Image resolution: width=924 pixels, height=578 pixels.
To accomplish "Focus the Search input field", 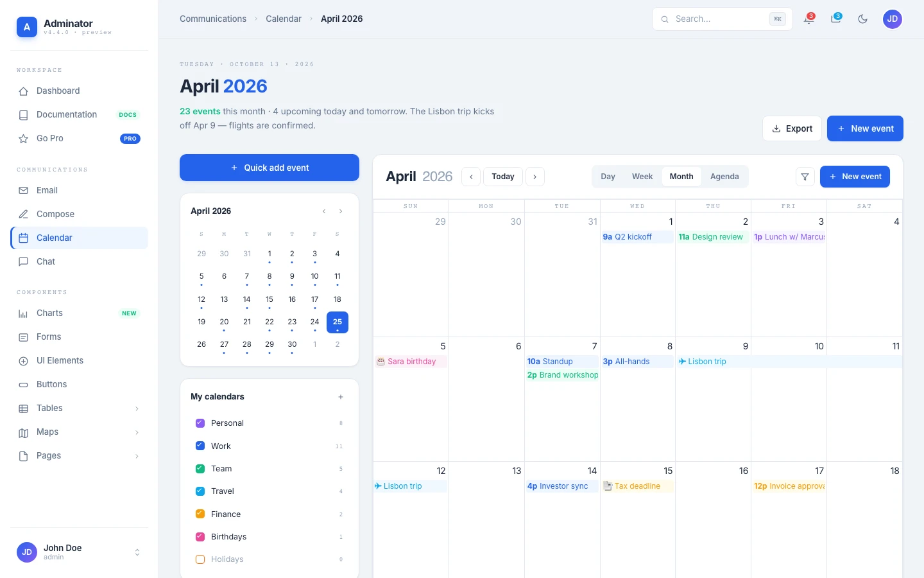I will [x=723, y=19].
